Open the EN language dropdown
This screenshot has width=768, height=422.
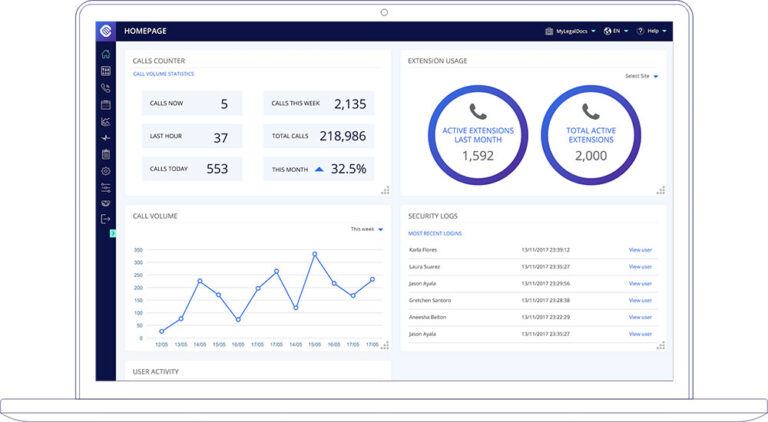point(616,31)
